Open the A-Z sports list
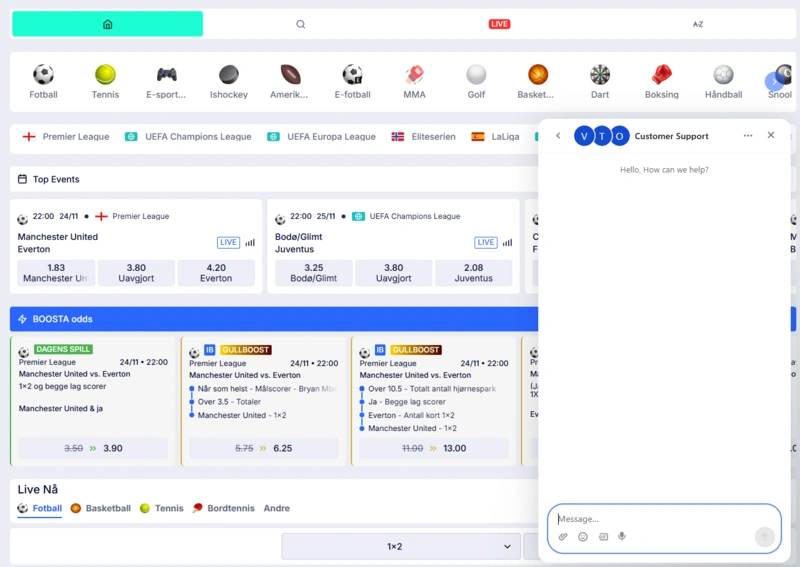The width and height of the screenshot is (800, 567). point(698,24)
